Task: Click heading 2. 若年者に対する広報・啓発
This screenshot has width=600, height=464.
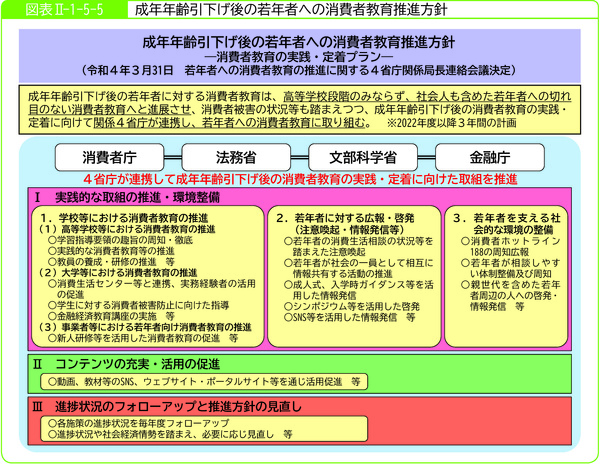Action: click(x=346, y=218)
